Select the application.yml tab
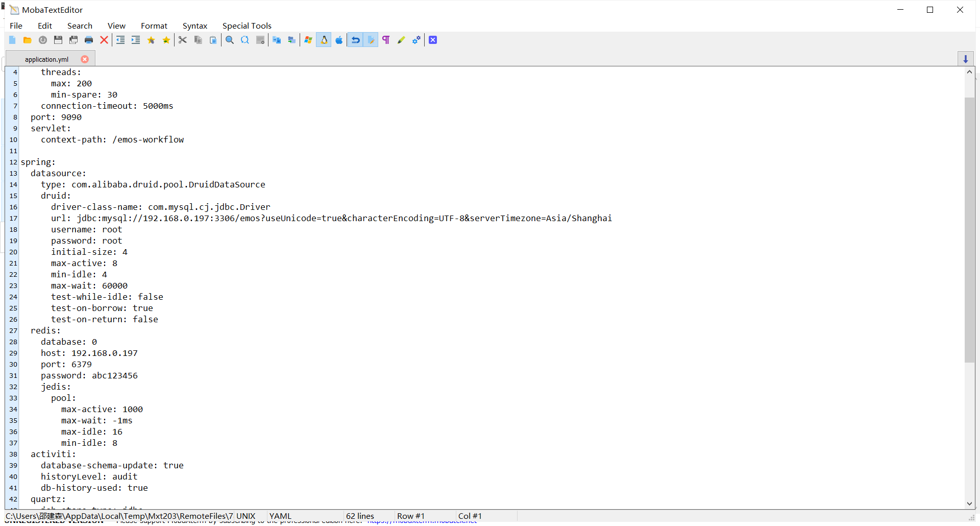980x526 pixels. tap(46, 59)
